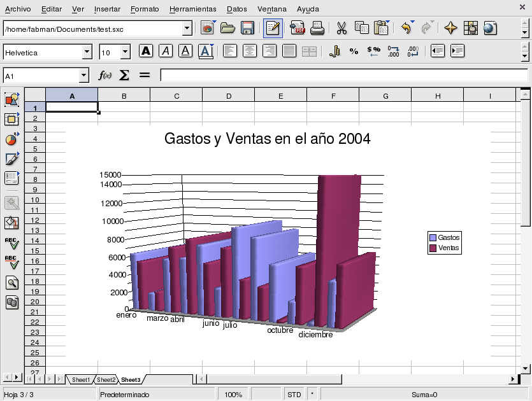Apply the standard number format icon
Screen dimensions: 532x401
(373, 51)
